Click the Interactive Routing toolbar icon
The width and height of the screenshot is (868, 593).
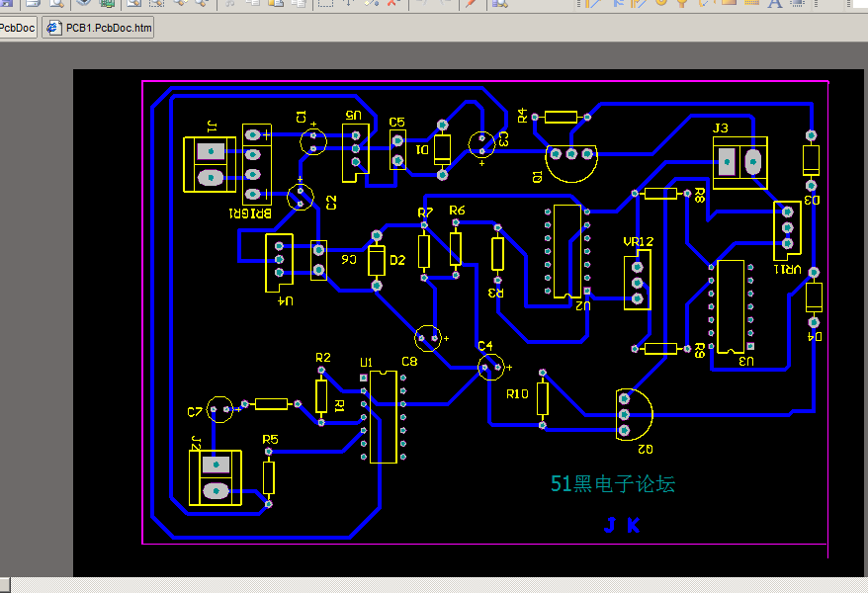[593, 3]
